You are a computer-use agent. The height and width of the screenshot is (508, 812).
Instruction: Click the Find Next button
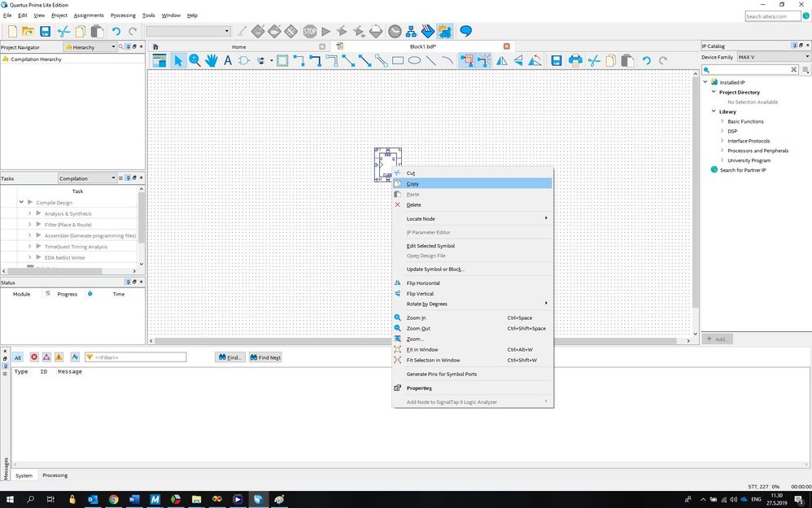click(x=265, y=357)
